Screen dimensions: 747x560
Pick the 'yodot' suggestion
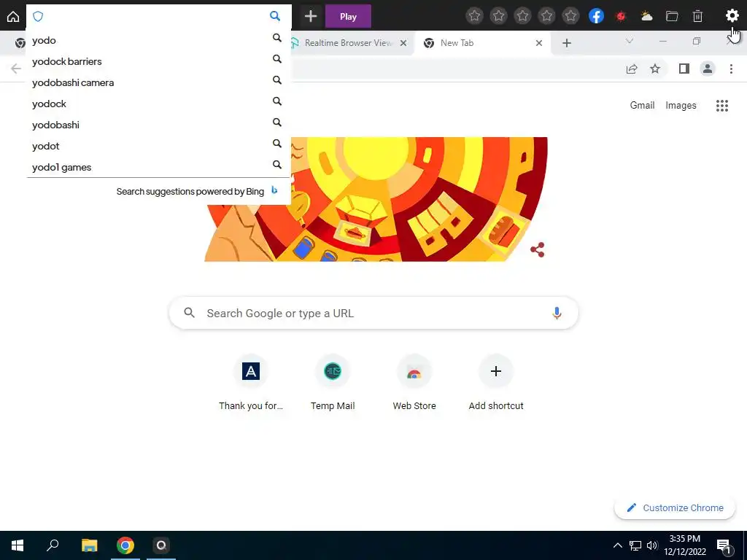coord(158,146)
